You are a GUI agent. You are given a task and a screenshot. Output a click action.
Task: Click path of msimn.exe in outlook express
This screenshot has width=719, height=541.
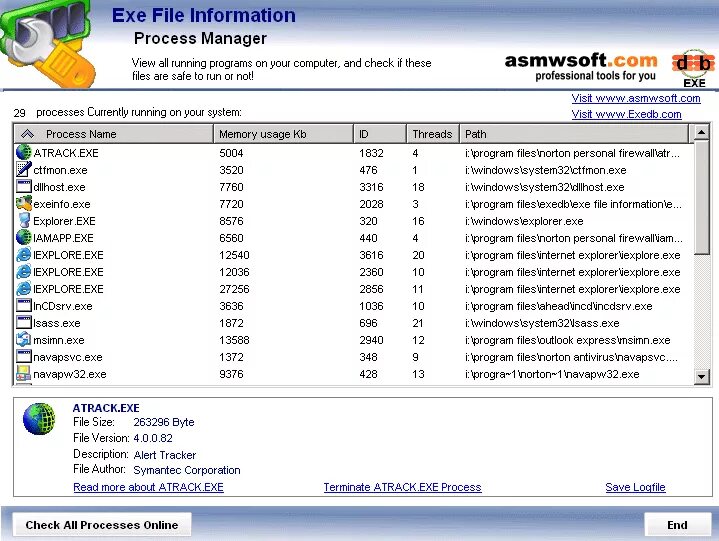568,340
